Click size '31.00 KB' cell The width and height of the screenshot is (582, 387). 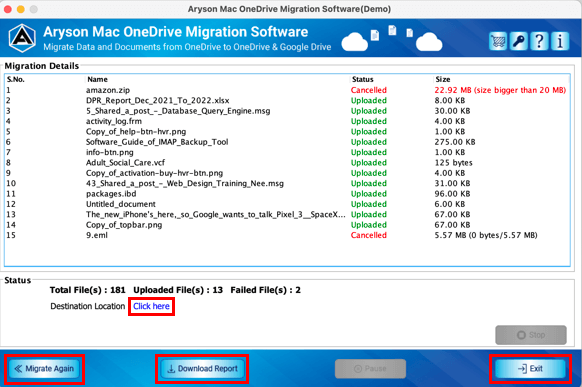[452, 184]
